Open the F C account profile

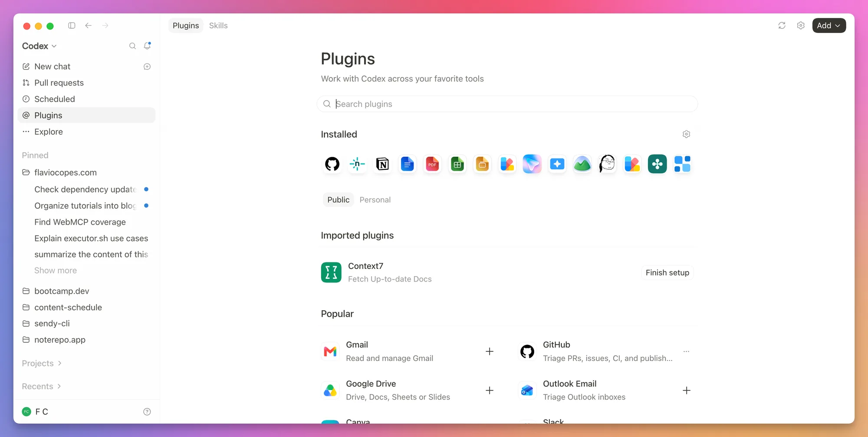(35, 412)
